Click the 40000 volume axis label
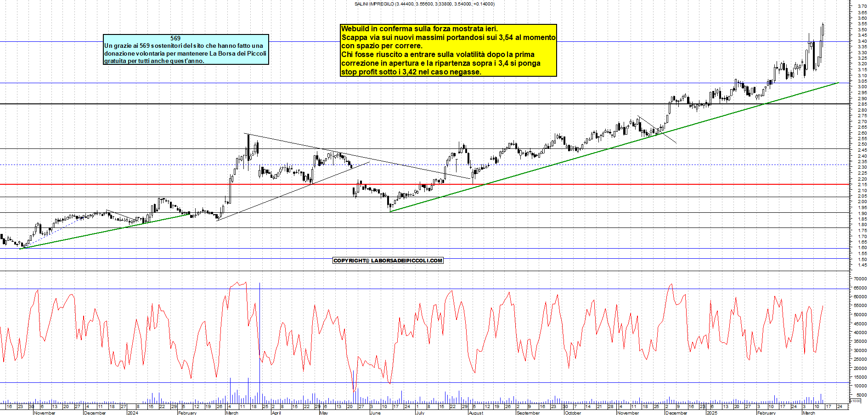The height and width of the screenshot is (415, 868). pos(860,333)
